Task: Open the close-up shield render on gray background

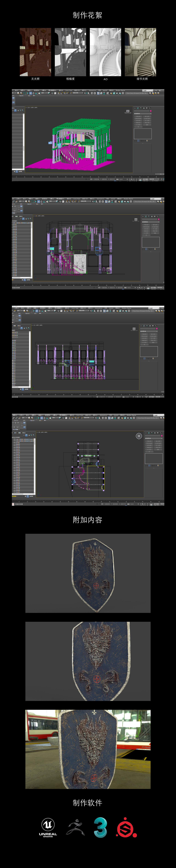Action: (88, 661)
